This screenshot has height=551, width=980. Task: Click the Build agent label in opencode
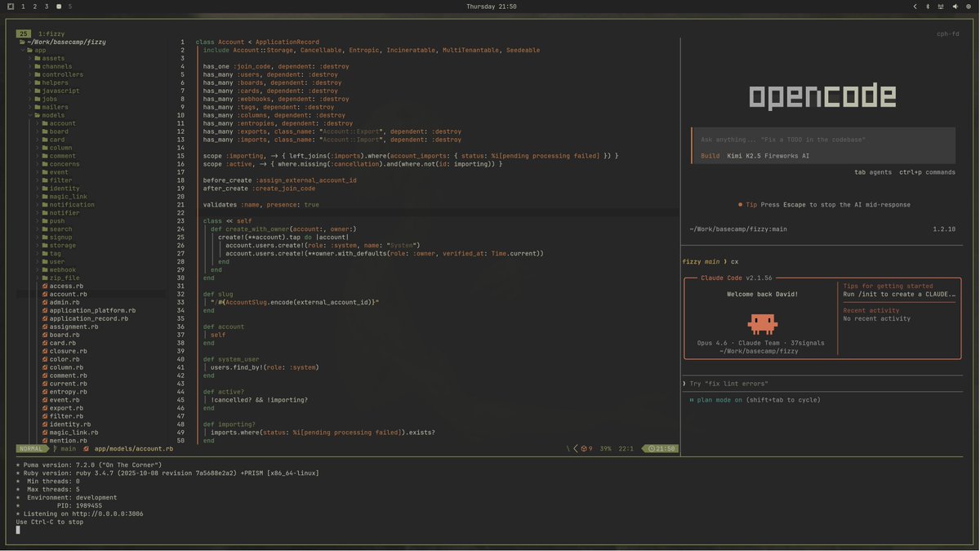710,156
